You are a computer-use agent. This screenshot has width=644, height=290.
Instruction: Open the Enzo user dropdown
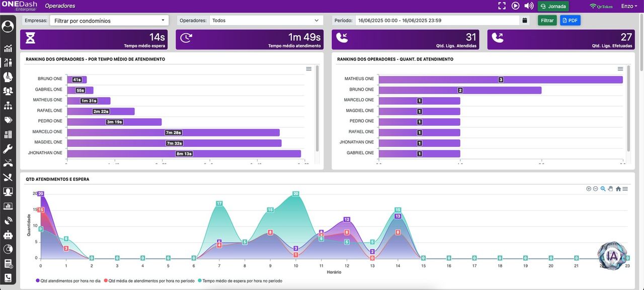pos(629,6)
